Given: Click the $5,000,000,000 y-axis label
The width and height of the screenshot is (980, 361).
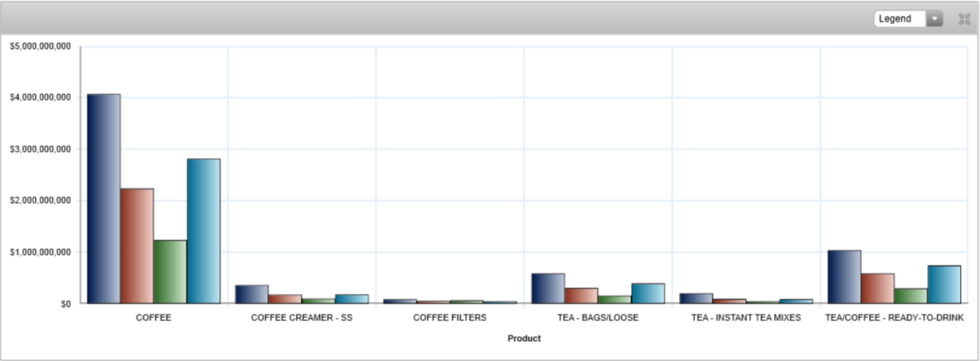Looking at the screenshot, I should (x=40, y=46).
